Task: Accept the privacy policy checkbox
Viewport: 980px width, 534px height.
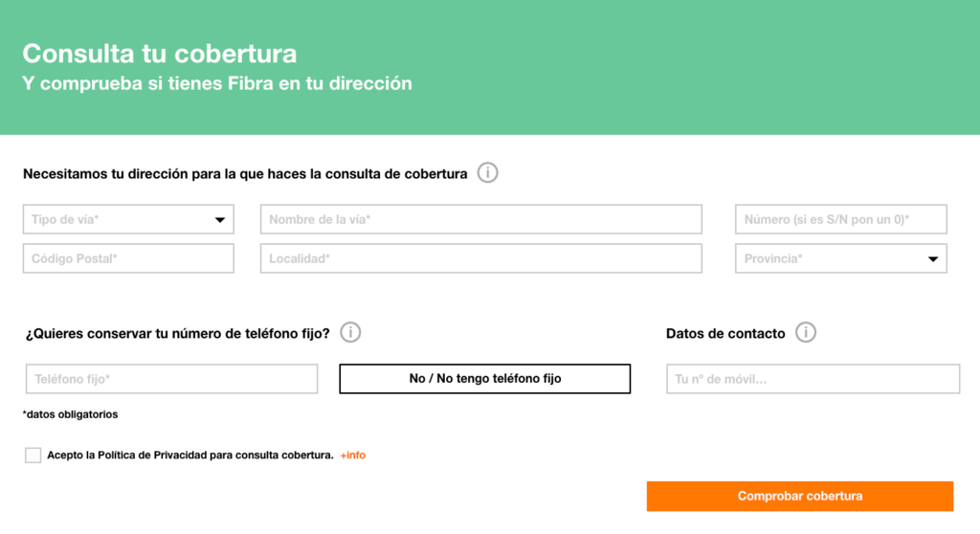Action: point(33,456)
